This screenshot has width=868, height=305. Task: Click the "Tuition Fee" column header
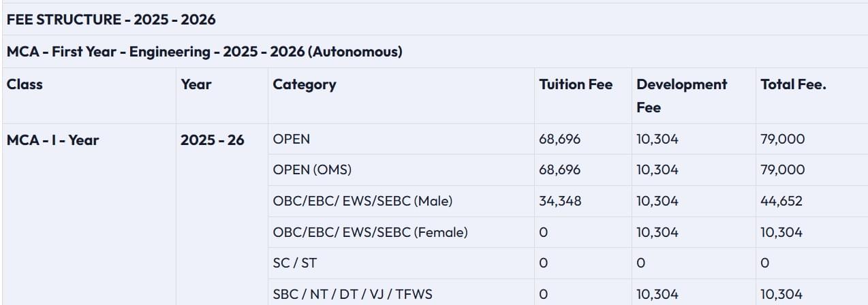576,84
